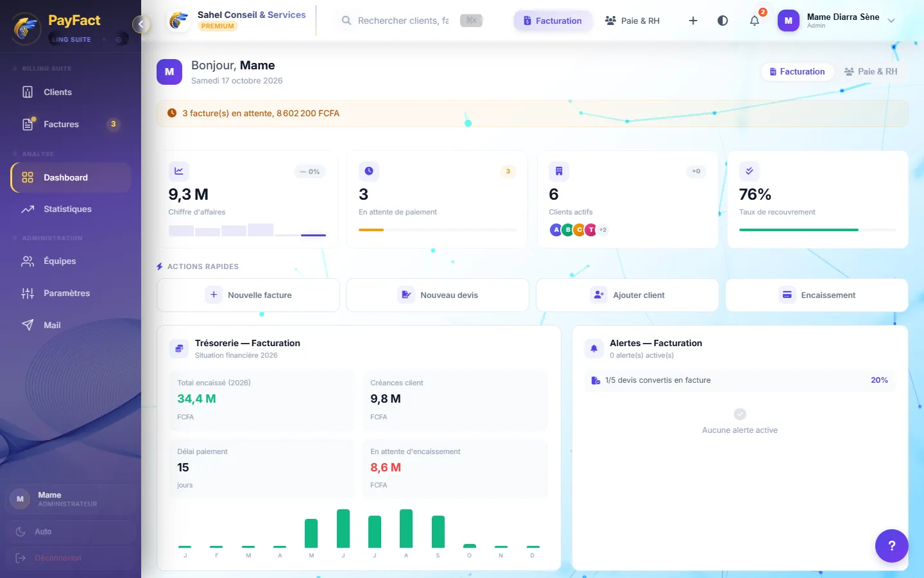Viewport: 924px width, 578px height.
Task: Open Factures in the sidebar
Action: coord(71,125)
